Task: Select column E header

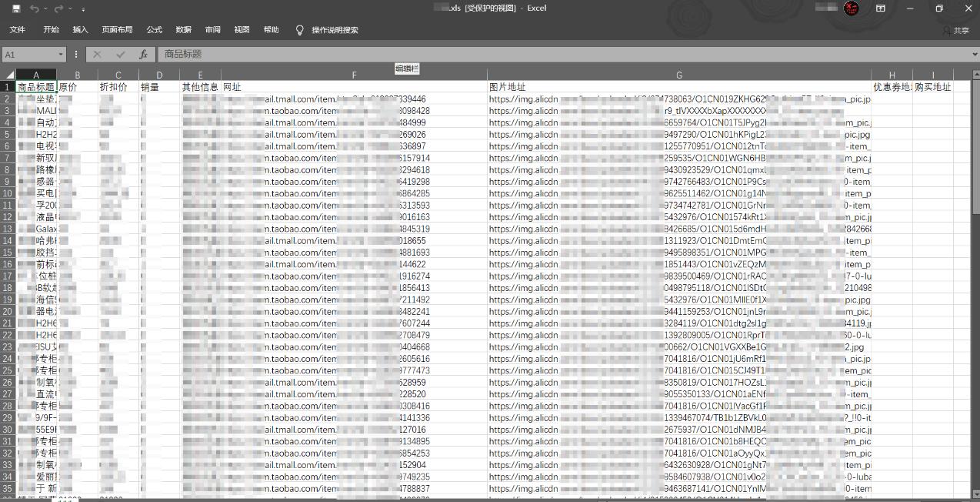Action: click(200, 75)
